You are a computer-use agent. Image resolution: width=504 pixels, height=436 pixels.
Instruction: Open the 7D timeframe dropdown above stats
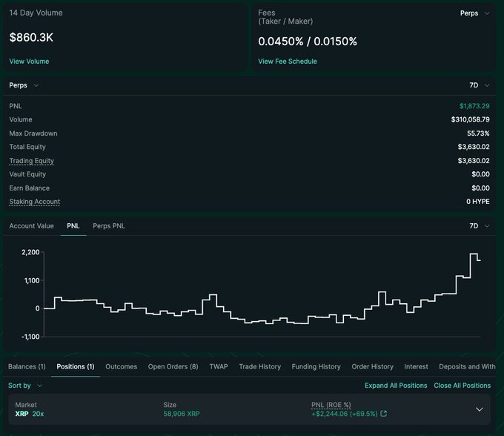click(x=480, y=85)
